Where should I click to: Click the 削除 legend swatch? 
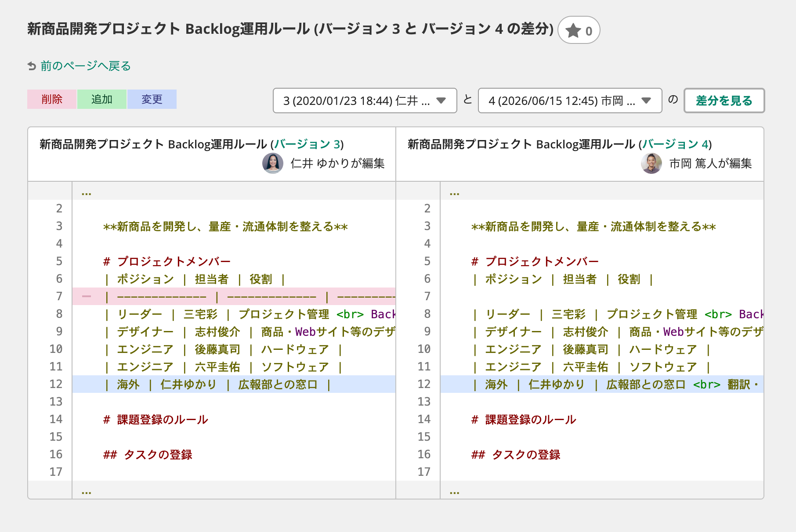point(52,99)
